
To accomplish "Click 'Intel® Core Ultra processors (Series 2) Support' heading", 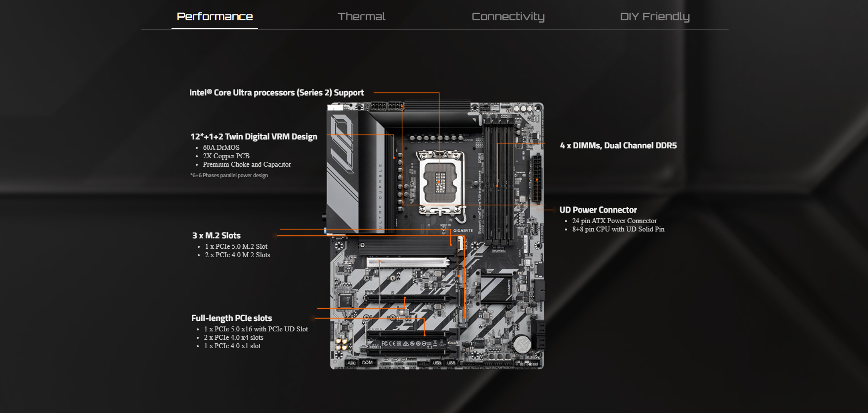I will point(276,92).
